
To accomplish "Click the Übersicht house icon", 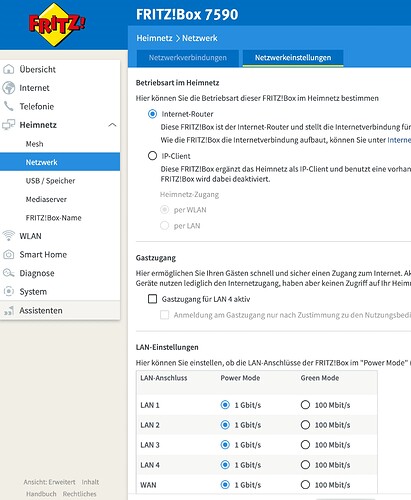I will [9, 69].
